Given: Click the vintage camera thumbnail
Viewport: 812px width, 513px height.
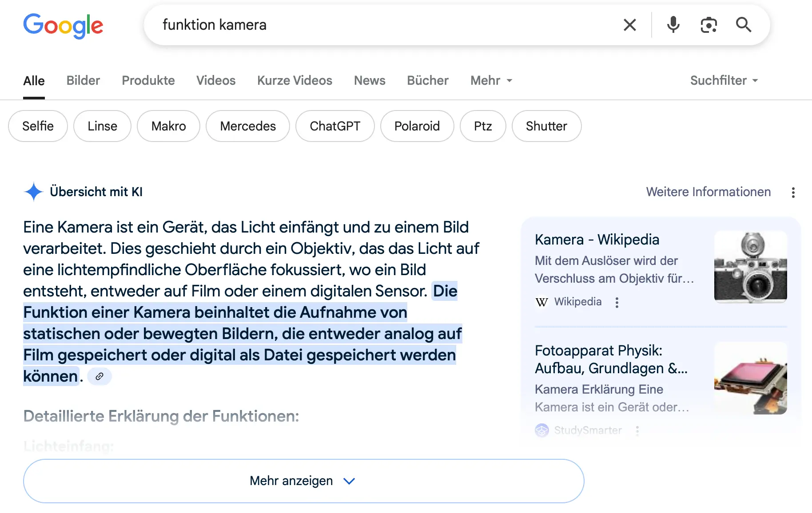Looking at the screenshot, I should 750,267.
